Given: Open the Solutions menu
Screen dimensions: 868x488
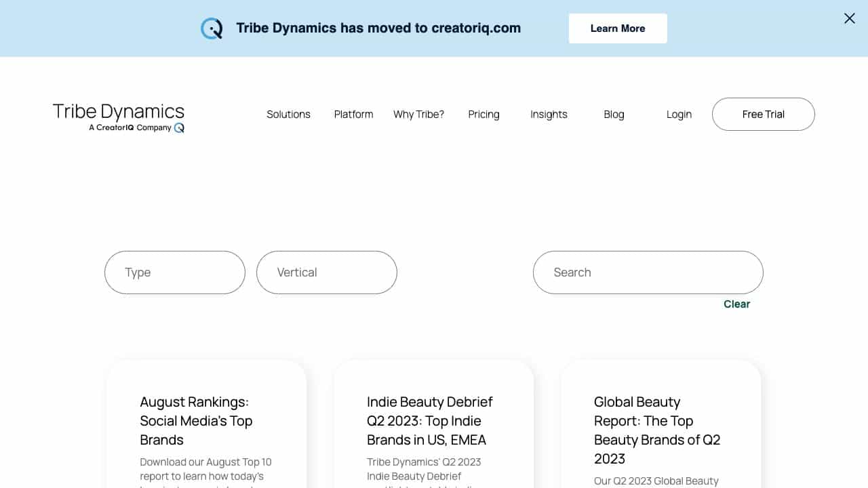Looking at the screenshot, I should point(288,115).
